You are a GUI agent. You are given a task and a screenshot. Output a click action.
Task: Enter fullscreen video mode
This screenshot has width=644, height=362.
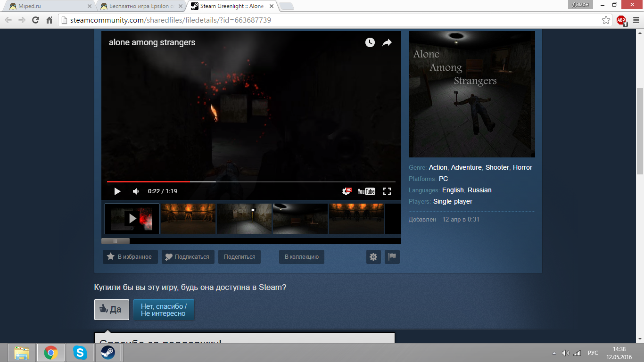point(387,191)
